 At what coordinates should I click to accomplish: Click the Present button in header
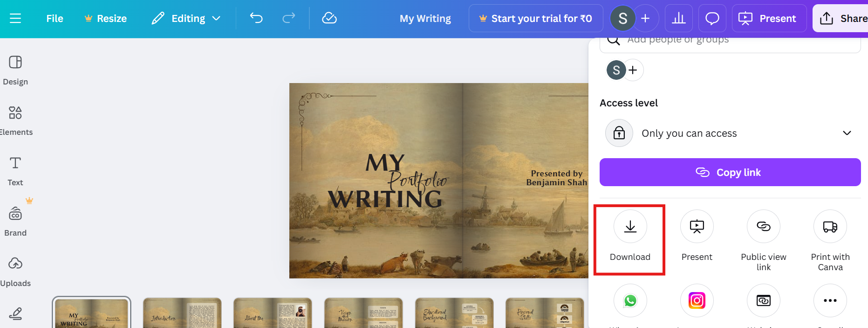pos(769,18)
